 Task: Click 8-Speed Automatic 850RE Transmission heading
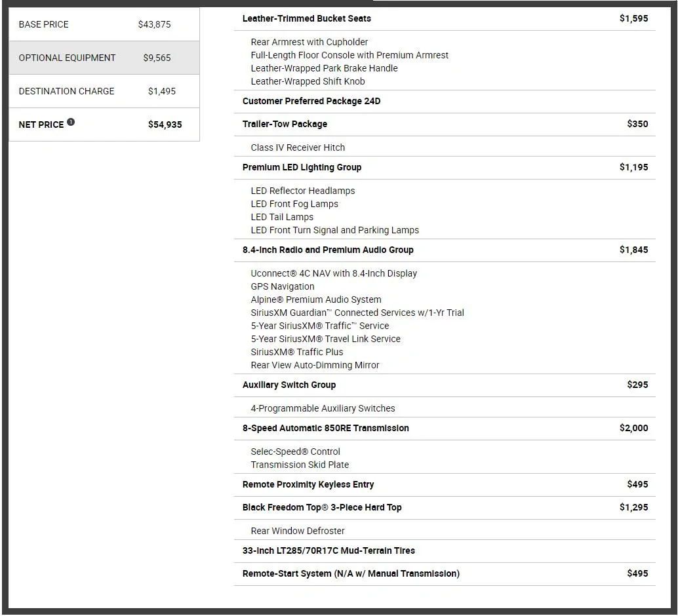(326, 428)
